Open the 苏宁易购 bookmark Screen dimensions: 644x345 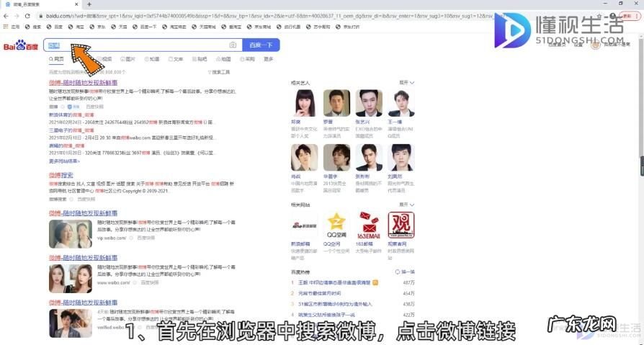[x=318, y=27]
